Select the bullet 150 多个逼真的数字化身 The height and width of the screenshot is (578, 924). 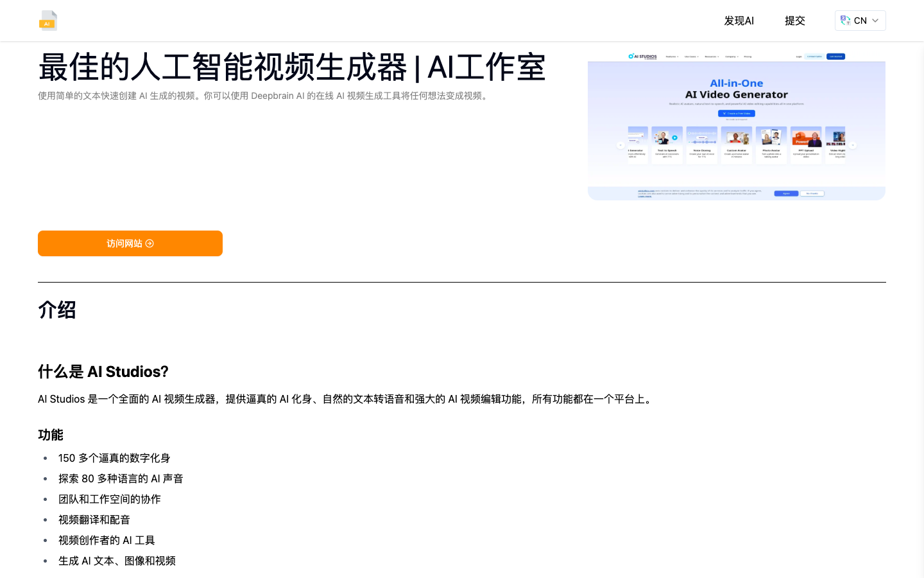pos(114,458)
